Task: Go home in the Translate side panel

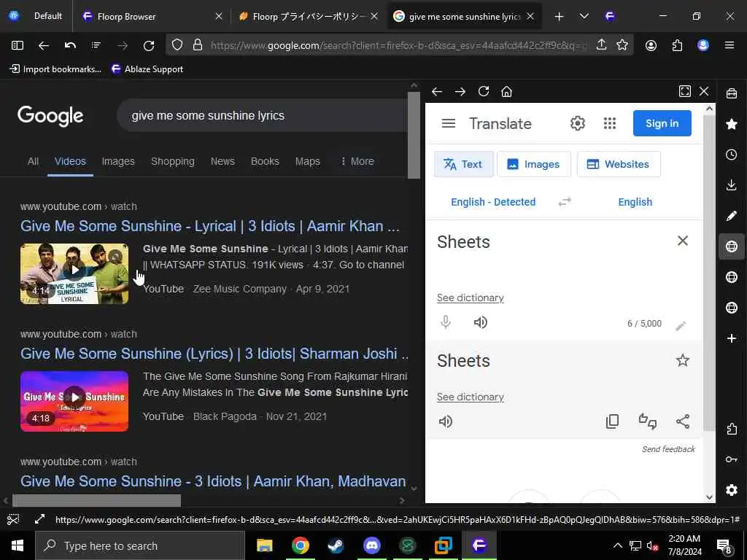Action: 506,91
